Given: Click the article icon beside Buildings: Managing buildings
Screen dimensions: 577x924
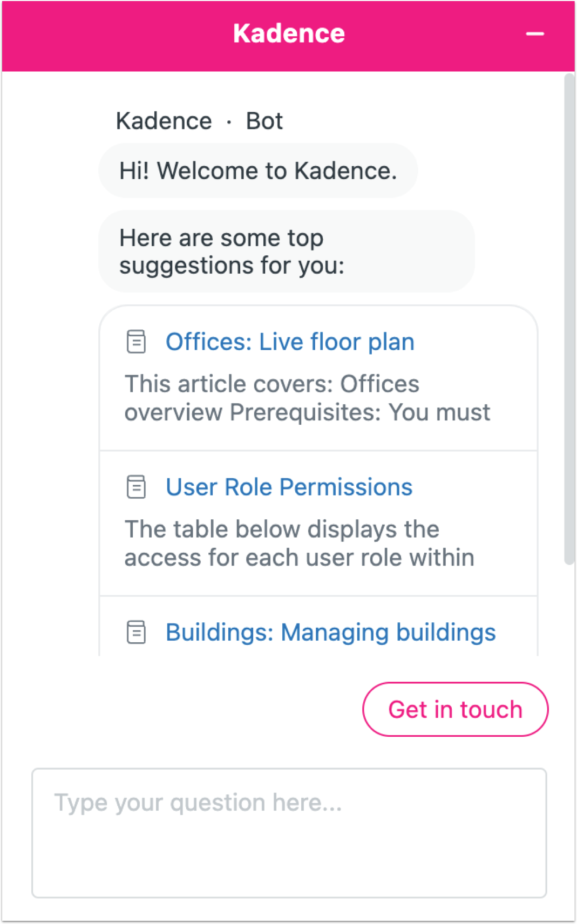Looking at the screenshot, I should click(x=136, y=632).
